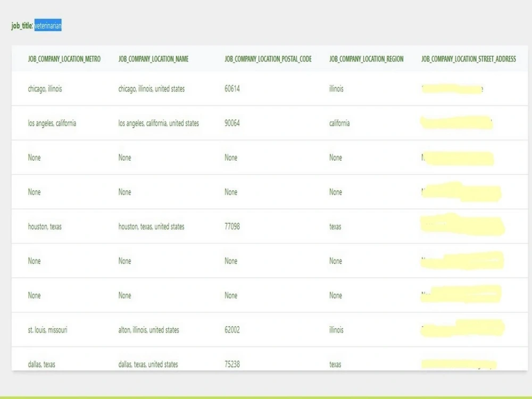Select postal code 90064

[x=232, y=123]
